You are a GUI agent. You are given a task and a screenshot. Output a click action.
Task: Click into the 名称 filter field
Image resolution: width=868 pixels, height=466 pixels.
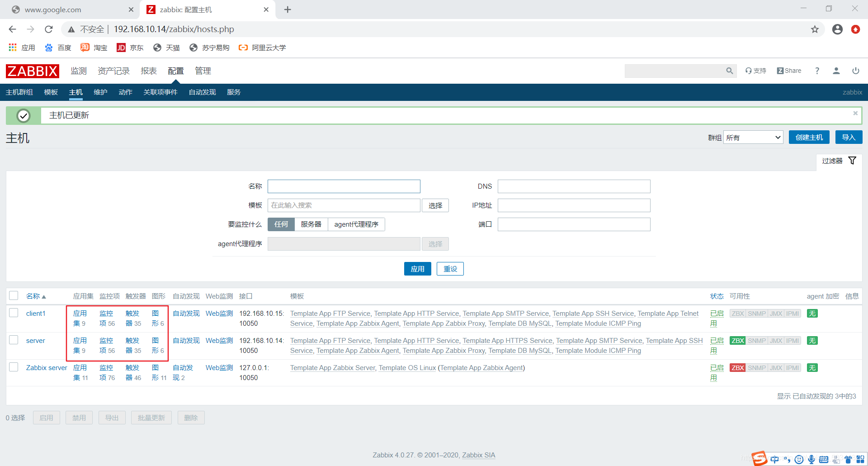pyautogui.click(x=344, y=186)
